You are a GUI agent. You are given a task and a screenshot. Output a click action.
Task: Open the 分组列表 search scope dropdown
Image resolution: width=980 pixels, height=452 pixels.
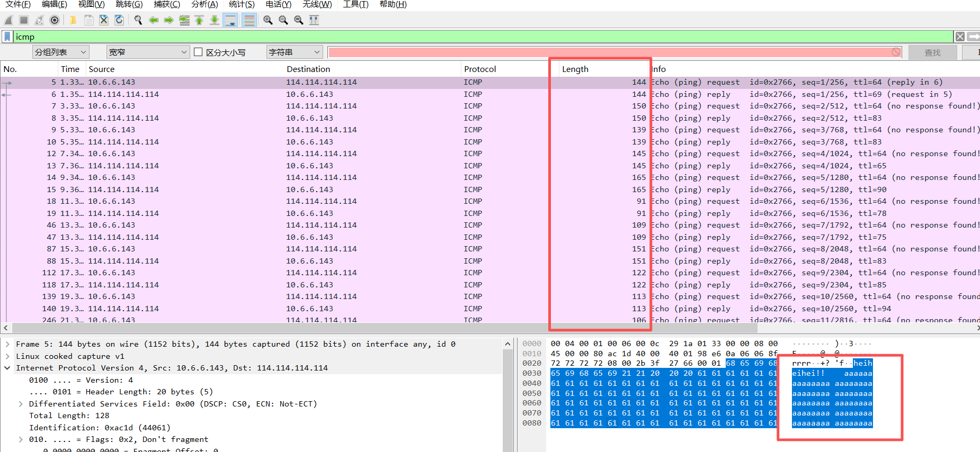point(60,52)
